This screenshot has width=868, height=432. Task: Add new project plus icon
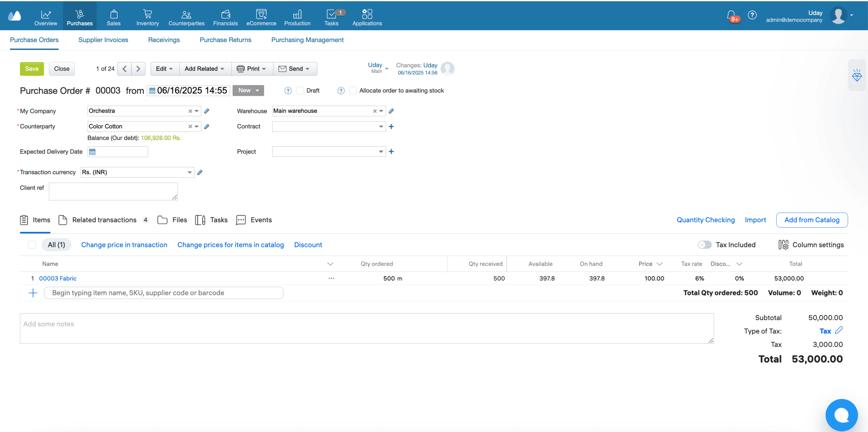click(x=391, y=152)
